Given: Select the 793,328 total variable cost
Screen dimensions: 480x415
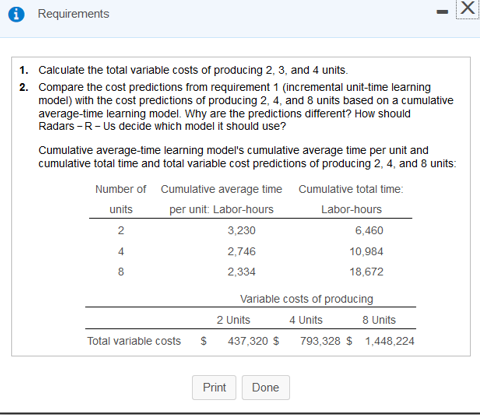Looking at the screenshot, I should (x=320, y=341).
